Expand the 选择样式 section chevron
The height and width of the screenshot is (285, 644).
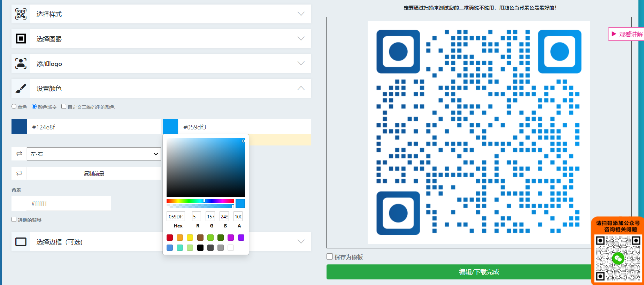[x=301, y=14]
